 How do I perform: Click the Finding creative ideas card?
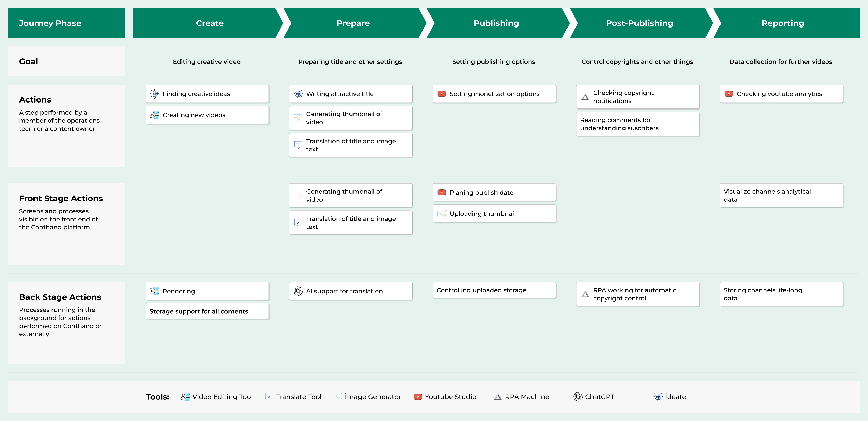[207, 94]
